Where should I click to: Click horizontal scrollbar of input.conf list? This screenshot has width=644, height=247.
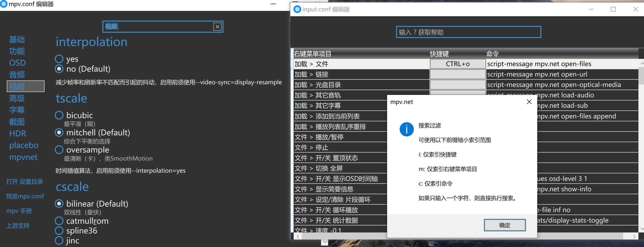[462, 236]
